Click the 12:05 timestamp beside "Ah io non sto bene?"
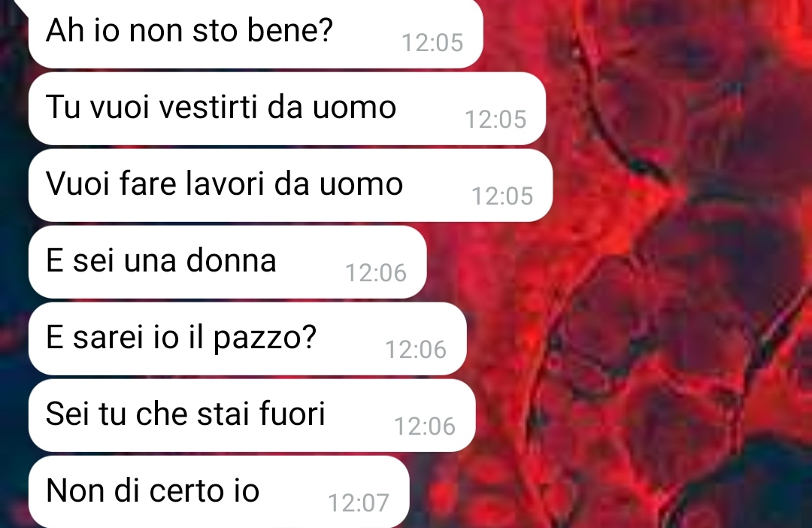Viewport: 812px width, 528px height. 432,42
